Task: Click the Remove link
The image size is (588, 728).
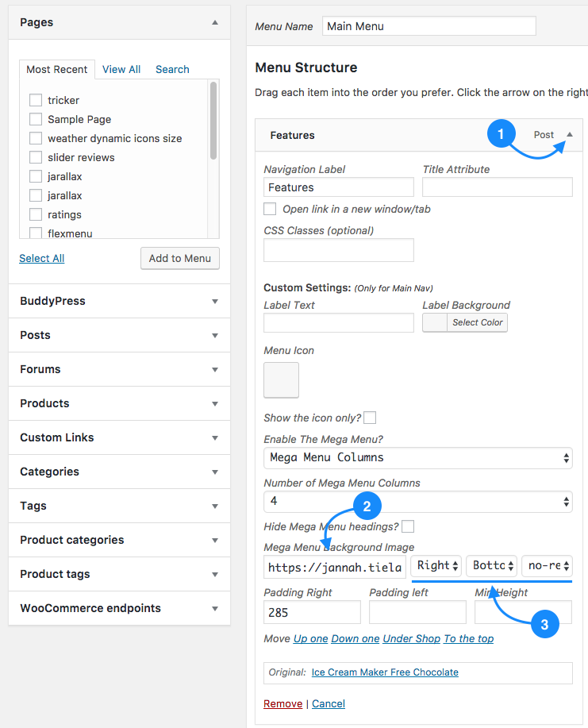Action: [283, 704]
